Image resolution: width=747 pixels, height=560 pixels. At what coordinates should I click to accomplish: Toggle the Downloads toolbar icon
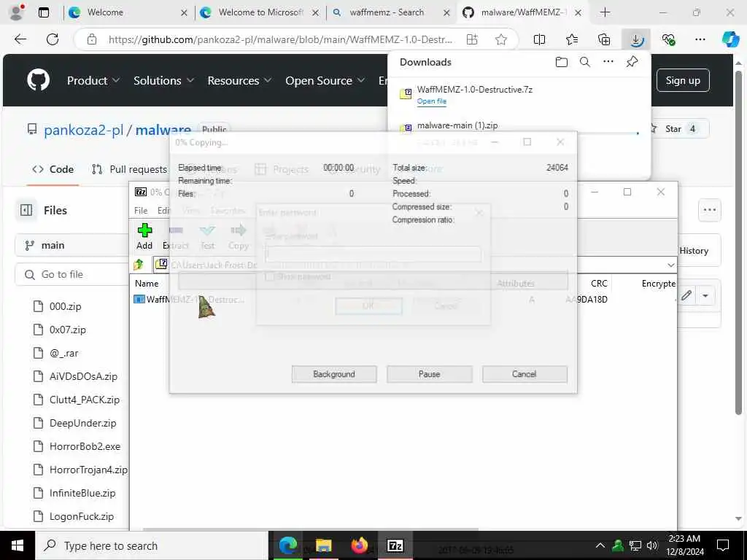click(x=636, y=39)
